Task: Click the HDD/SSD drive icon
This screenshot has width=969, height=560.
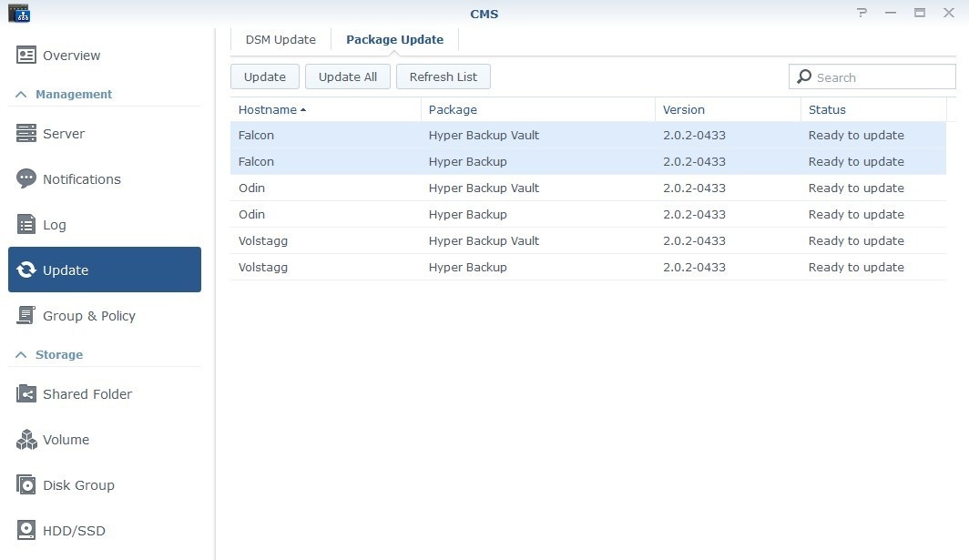Action: click(x=25, y=530)
